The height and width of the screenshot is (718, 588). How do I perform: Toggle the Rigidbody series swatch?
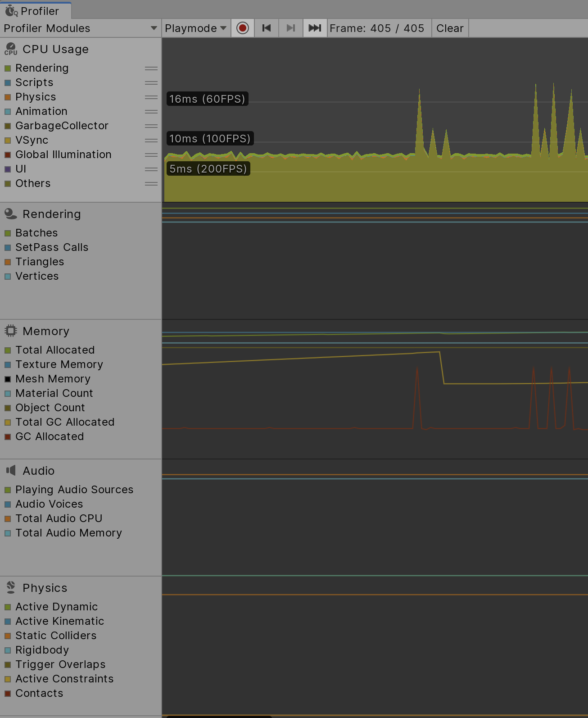[x=8, y=650]
